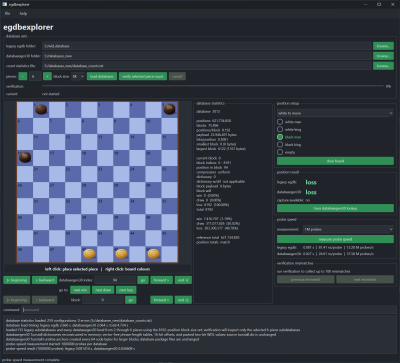Click the legacy egdb loss result
Image resolution: width=400 pixels, height=363 pixels.
click(x=311, y=182)
